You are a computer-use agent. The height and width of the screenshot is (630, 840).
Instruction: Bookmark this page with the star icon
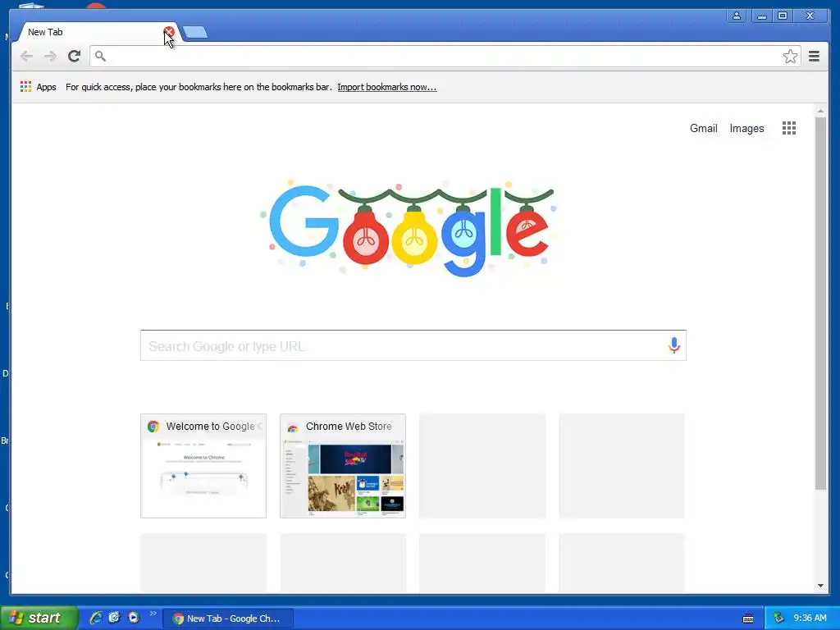[790, 57]
